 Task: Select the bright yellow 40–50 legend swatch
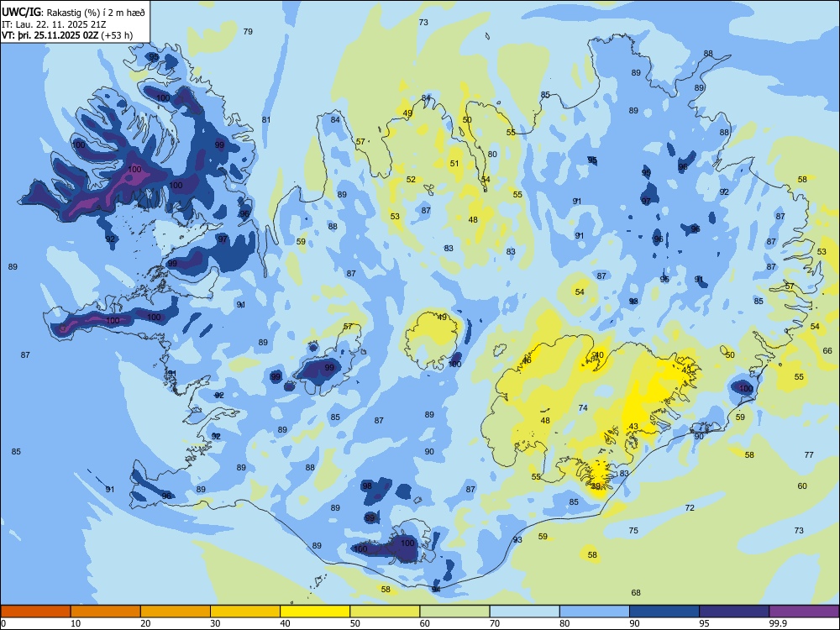pyautogui.click(x=315, y=612)
